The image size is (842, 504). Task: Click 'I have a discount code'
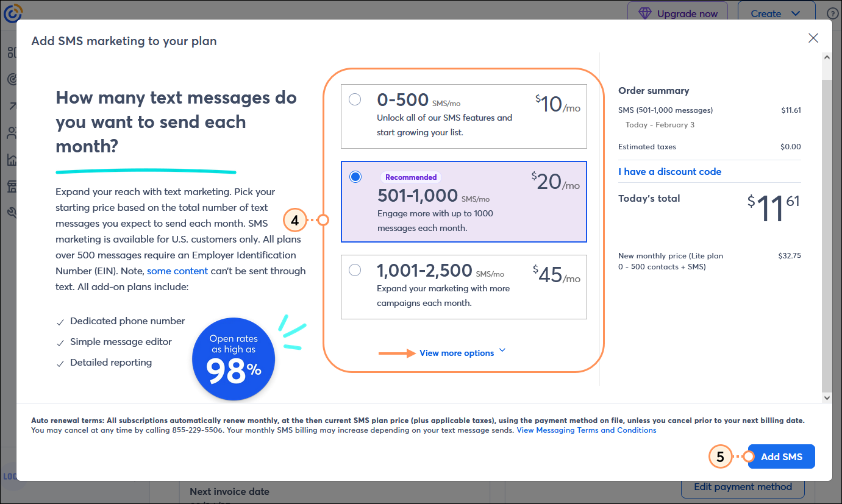(669, 172)
